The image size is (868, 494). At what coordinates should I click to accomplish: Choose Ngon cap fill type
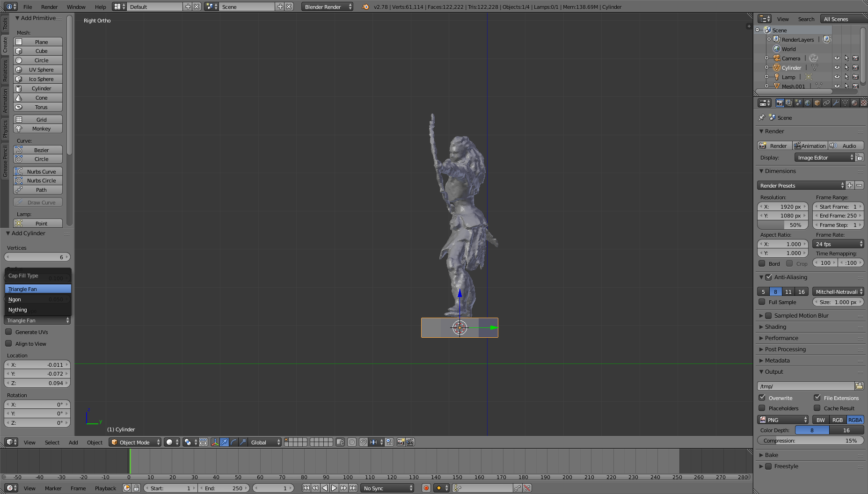[x=38, y=299]
